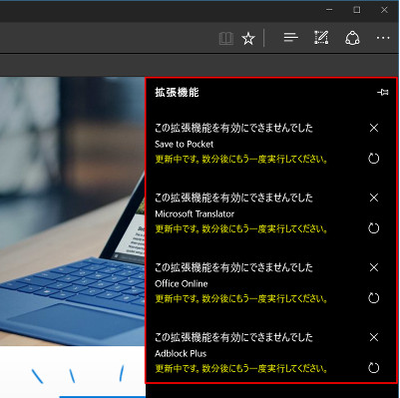
Task: Click yellow update message under Save to Pocket
Action: pos(241,159)
